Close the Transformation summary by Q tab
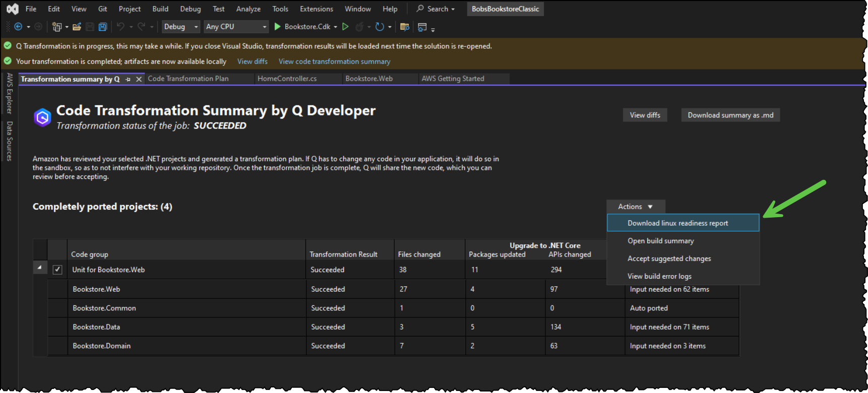The width and height of the screenshot is (868, 393). (139, 79)
